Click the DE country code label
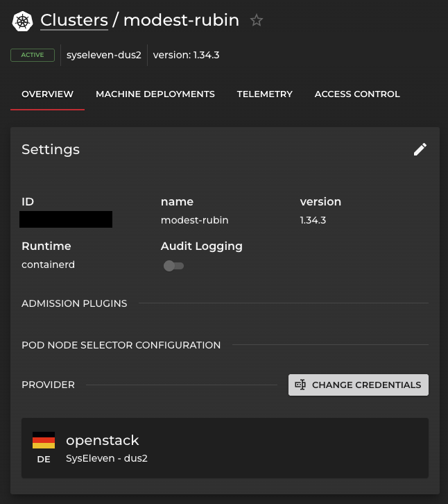 44,460
